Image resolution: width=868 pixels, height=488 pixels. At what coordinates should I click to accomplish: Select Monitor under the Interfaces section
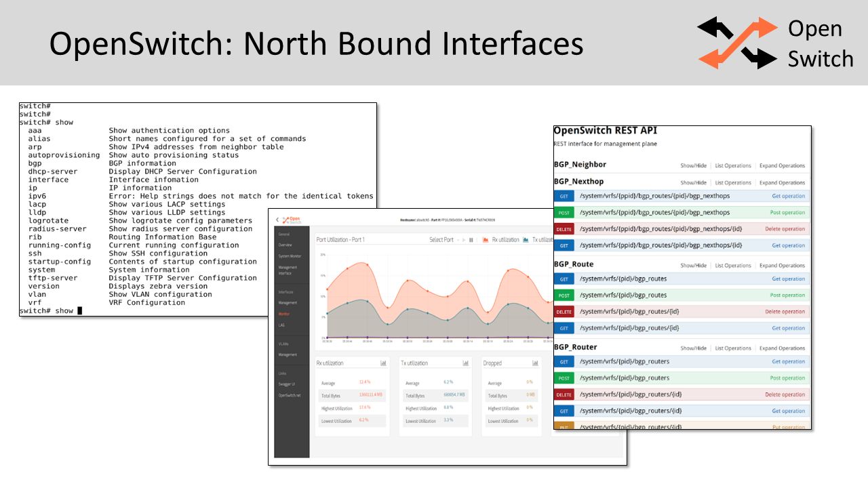(284, 314)
